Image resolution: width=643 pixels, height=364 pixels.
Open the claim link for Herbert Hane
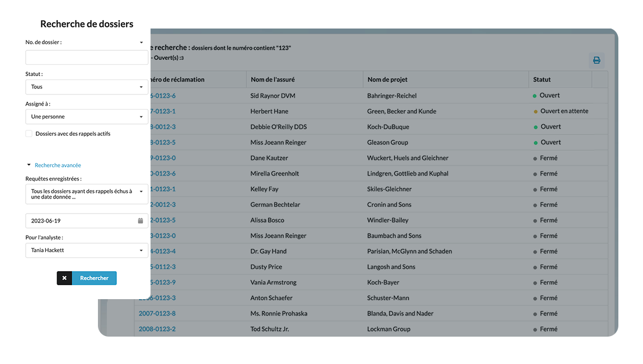[163, 111]
